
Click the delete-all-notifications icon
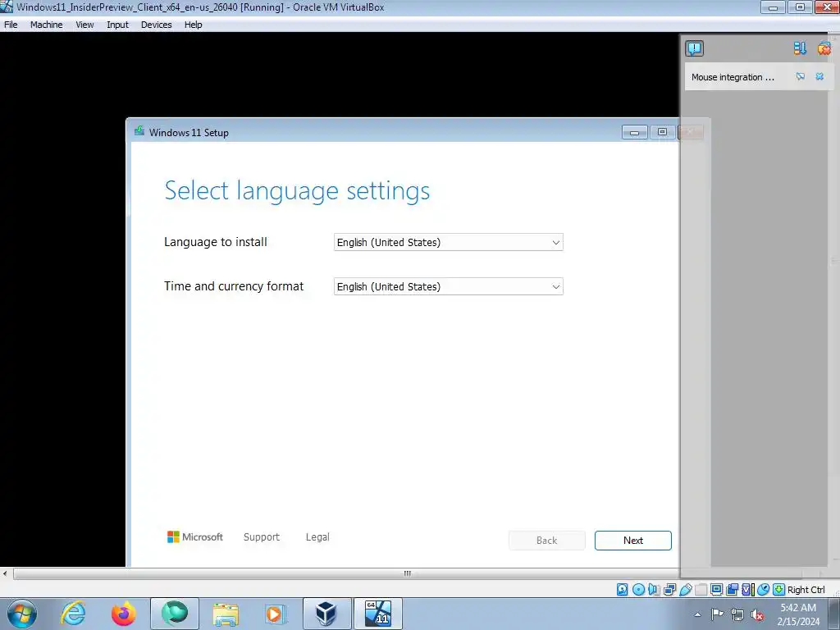[x=824, y=48]
